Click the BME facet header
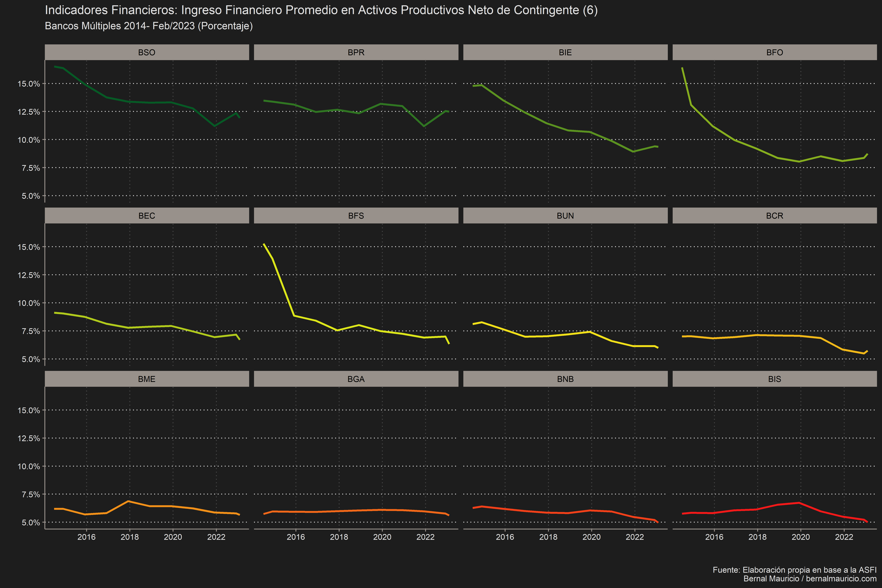 [x=147, y=379]
